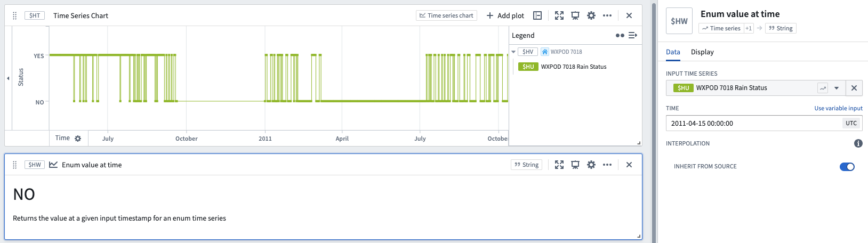Click the $HW tag on Enum card

(35, 165)
